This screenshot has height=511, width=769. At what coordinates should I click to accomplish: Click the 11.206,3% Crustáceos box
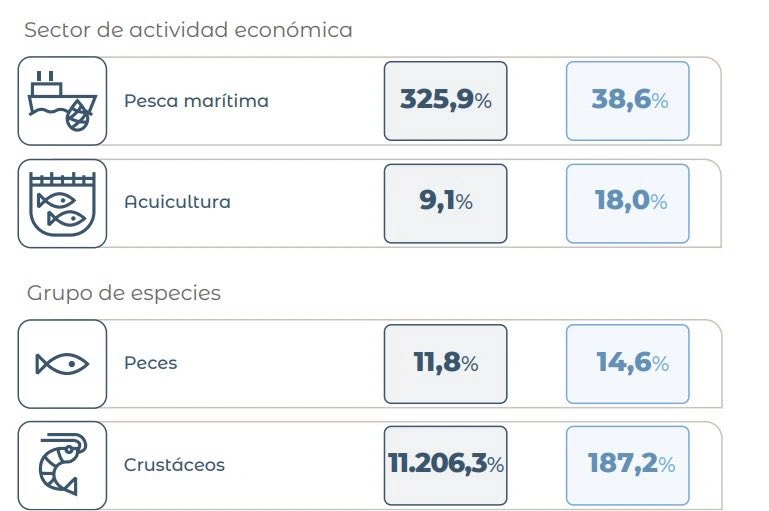coord(445,465)
